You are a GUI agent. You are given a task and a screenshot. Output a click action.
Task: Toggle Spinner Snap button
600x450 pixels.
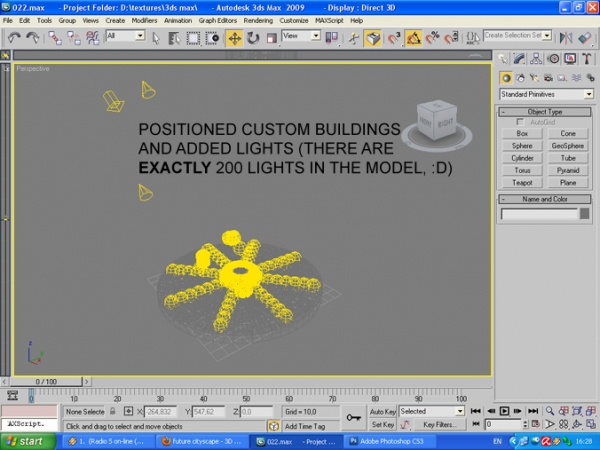451,38
